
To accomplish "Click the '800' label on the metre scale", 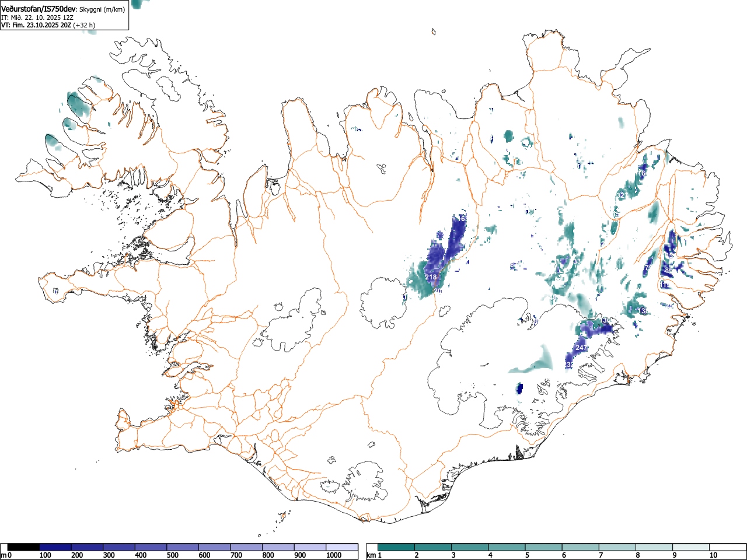I will (268, 555).
